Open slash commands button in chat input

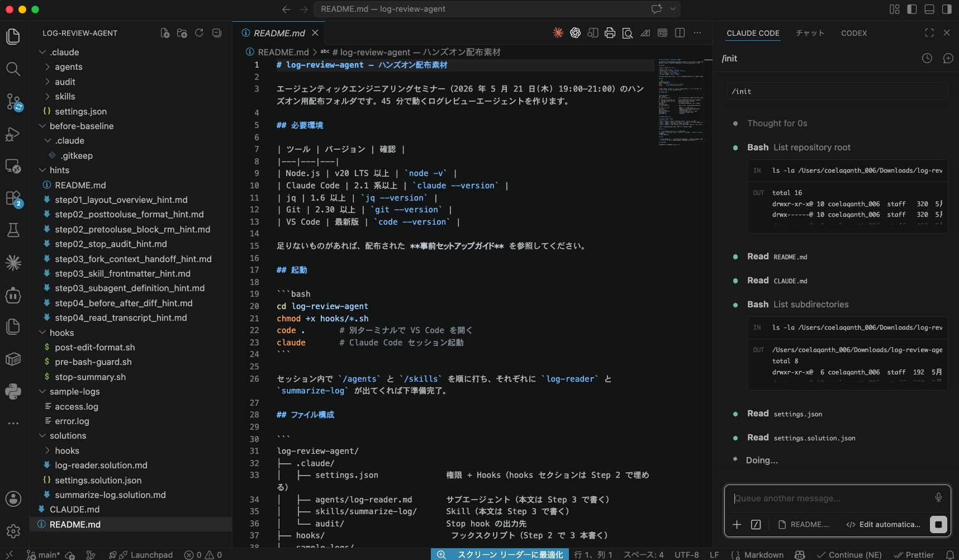click(x=756, y=524)
